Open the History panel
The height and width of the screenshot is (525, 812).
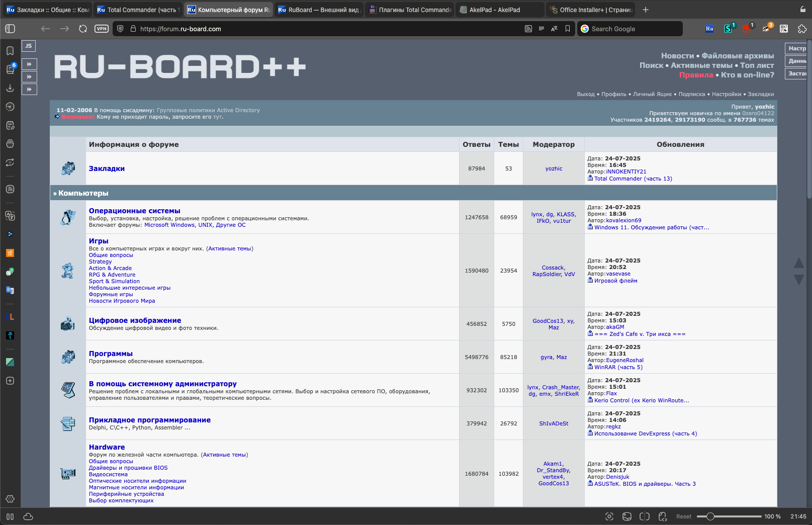(10, 107)
